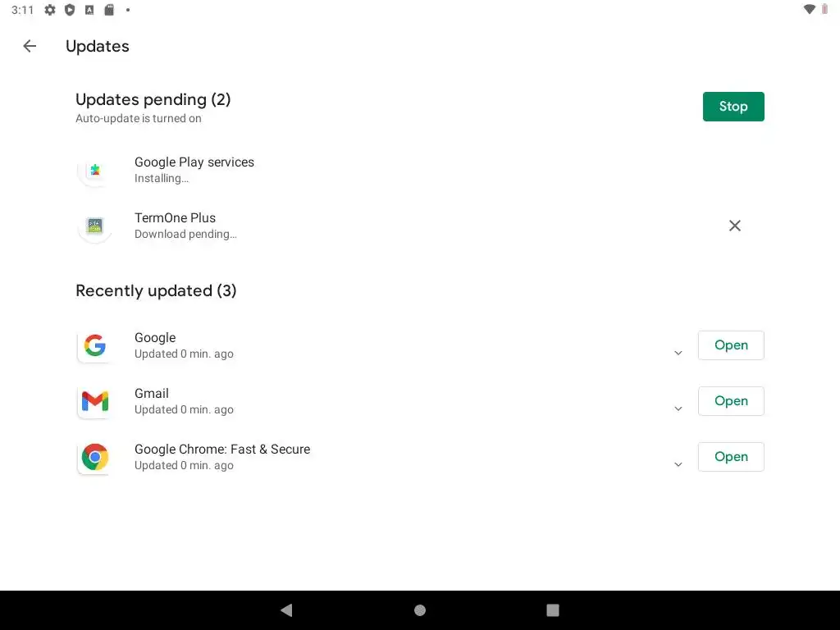Tap the settings gear in the status bar
Screen dimensions: 840x630
[50, 10]
